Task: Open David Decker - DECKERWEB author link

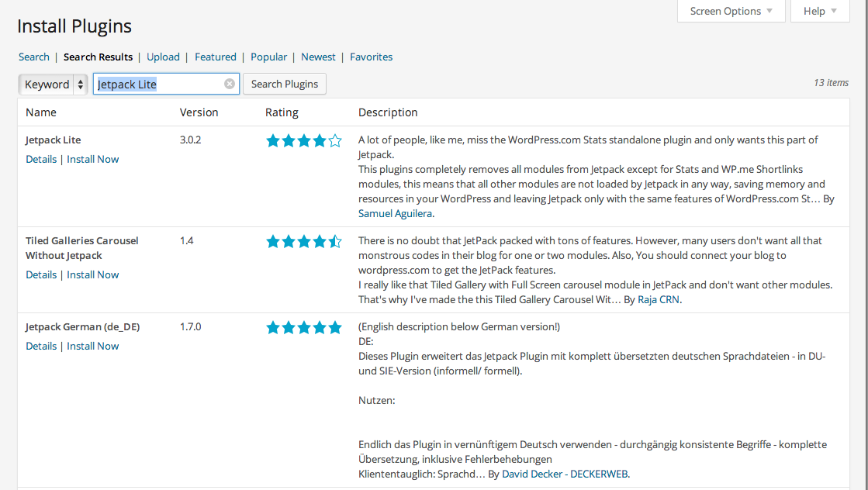Action: (565, 474)
